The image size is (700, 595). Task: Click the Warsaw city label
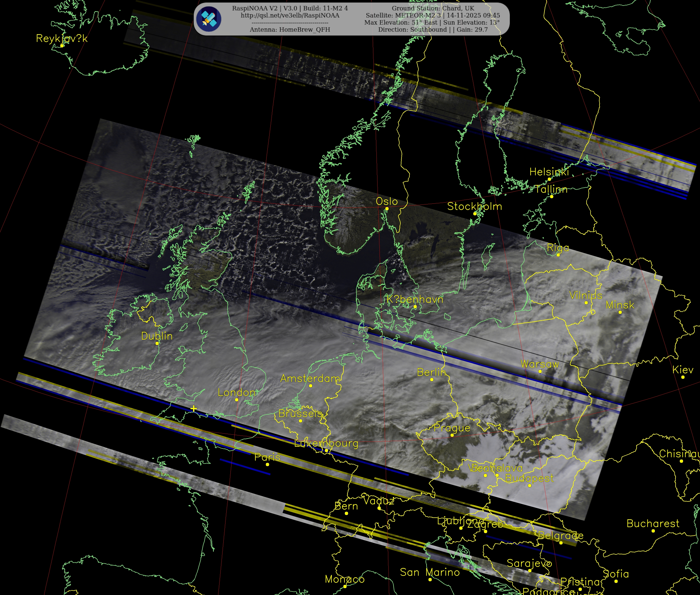click(x=540, y=364)
